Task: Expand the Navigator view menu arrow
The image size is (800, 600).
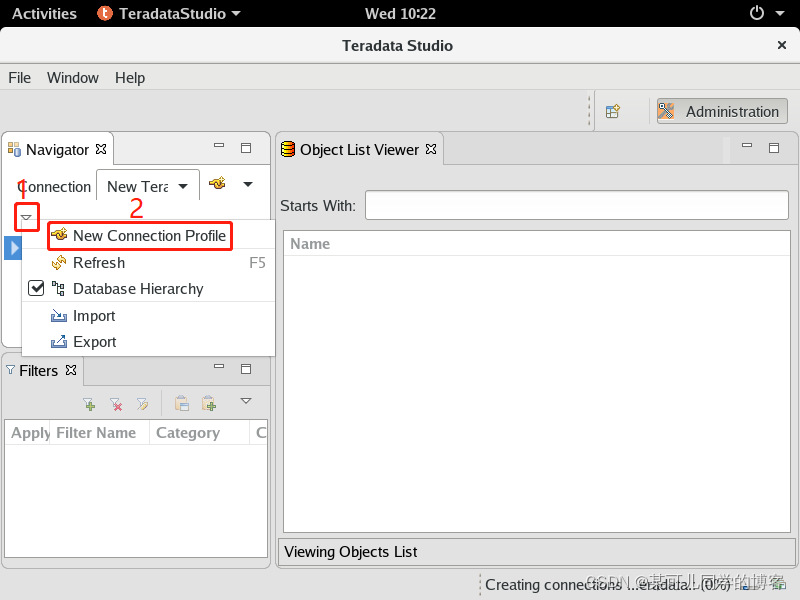Action: [x=26, y=216]
